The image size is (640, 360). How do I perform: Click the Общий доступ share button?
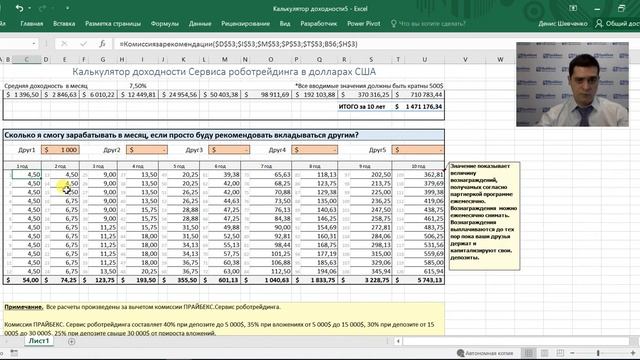[617, 24]
